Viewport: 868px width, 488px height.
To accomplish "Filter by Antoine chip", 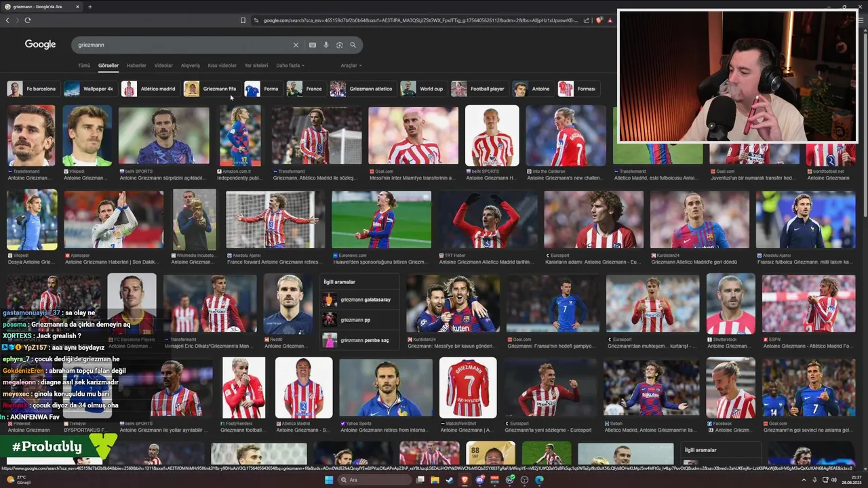I will (x=532, y=89).
